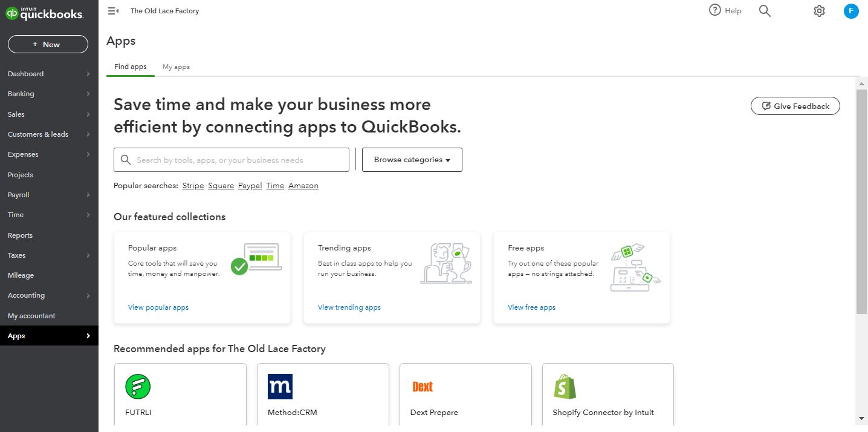This screenshot has height=432, width=868.
Task: Open the Browse categories dropdown
Action: pyautogui.click(x=412, y=160)
